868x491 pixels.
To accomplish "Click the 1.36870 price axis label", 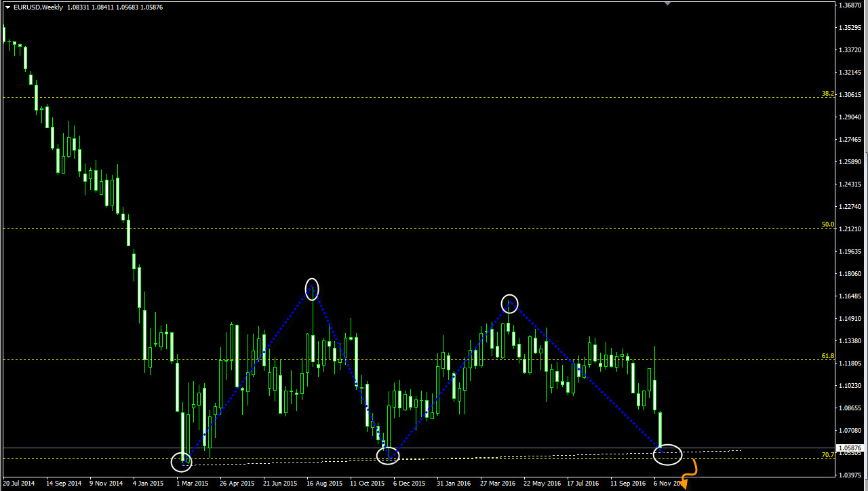I will click(x=850, y=5).
